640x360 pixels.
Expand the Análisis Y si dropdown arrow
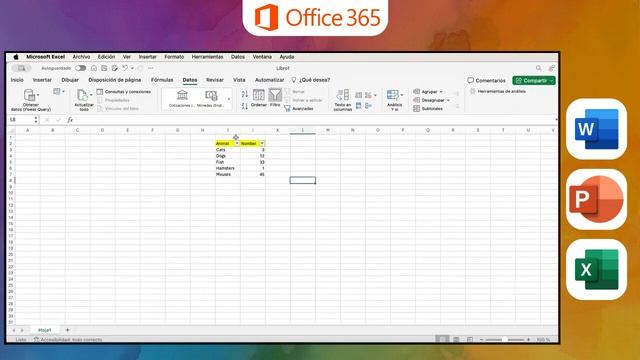[x=402, y=95]
